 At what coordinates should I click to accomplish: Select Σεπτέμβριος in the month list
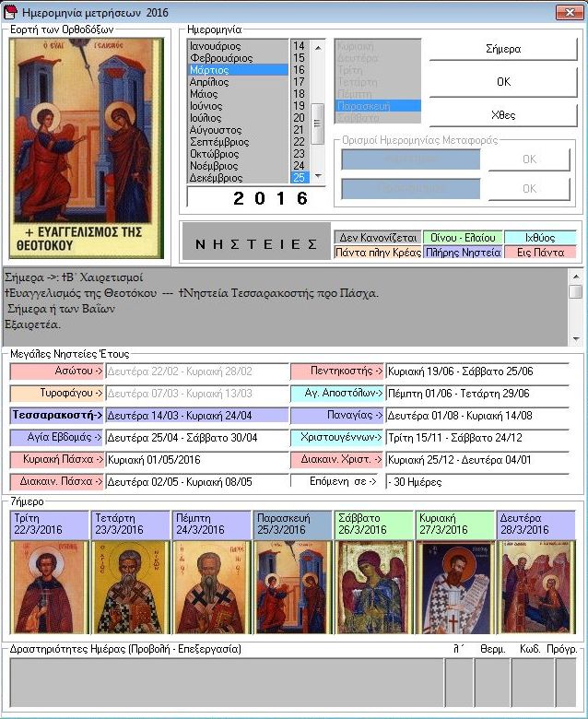pos(239,142)
